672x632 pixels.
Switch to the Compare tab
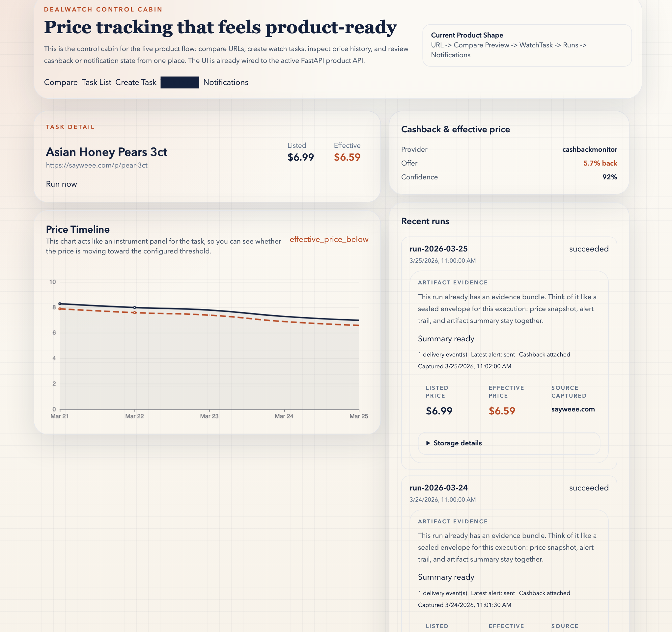[x=61, y=82]
